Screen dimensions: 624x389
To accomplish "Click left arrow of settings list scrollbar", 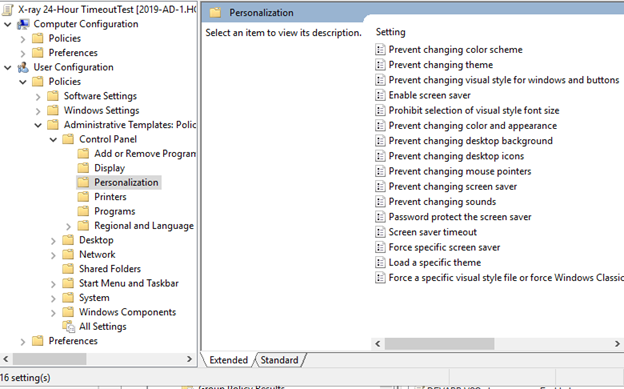I will tap(378, 344).
